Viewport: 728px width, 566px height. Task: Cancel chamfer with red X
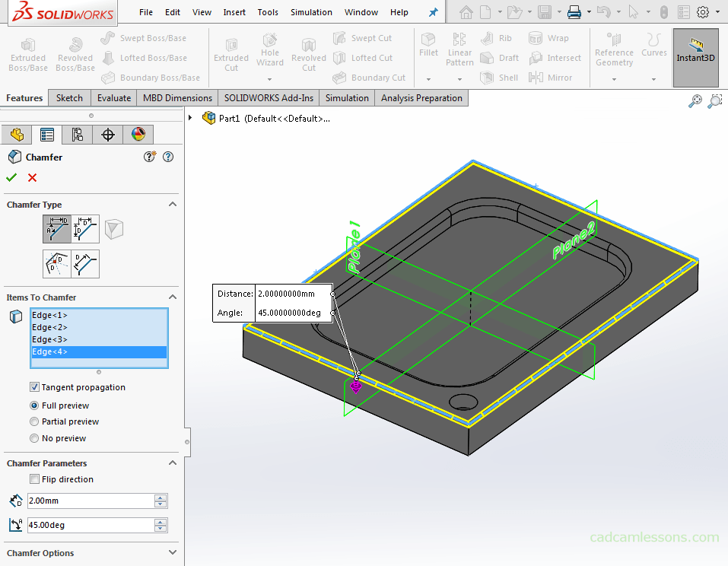click(32, 177)
